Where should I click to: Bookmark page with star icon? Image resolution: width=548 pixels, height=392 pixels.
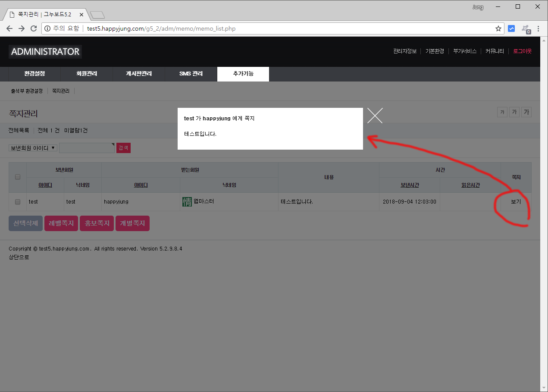coord(498,29)
